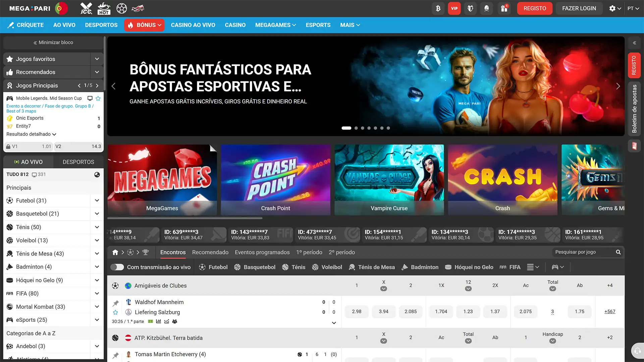Open DESPORTOS in the blue navigation
This screenshot has height=362, width=644.
[x=101, y=25]
